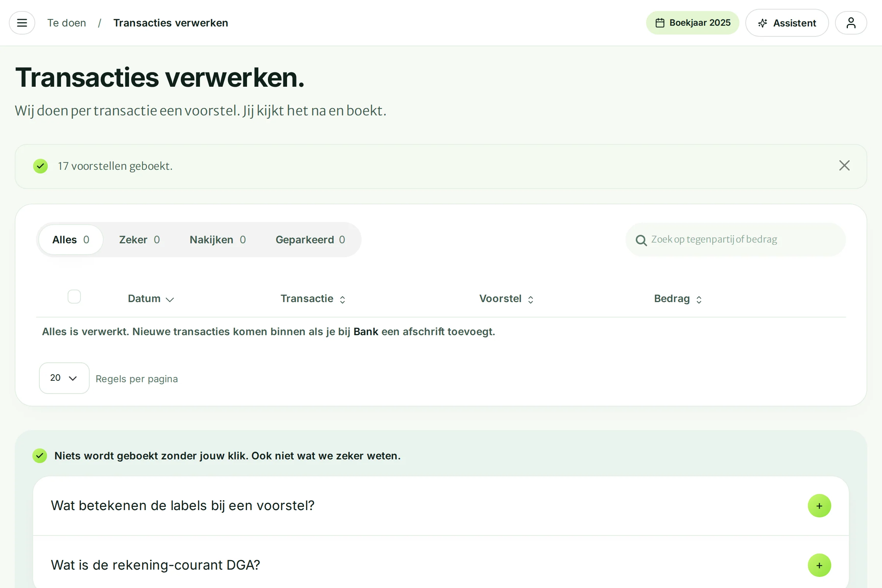Switch to the Geparkeerd tab
Viewport: 882px width, 588px height.
coord(310,240)
